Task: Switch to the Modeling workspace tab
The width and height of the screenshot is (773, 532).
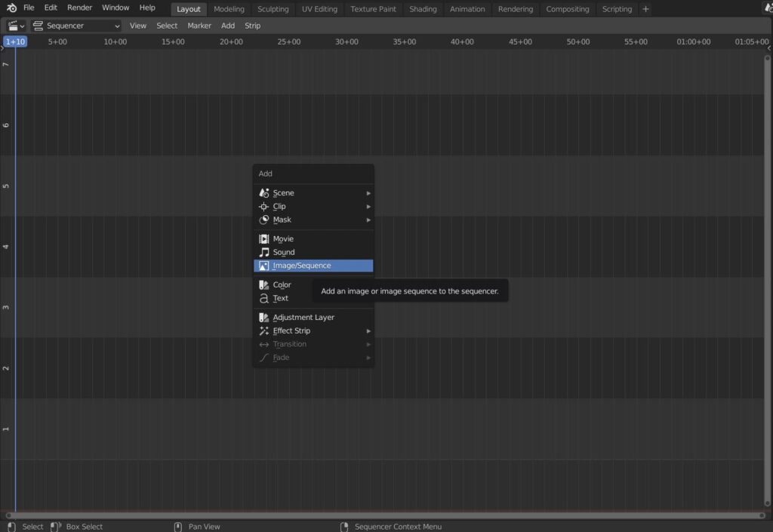Action: point(229,9)
